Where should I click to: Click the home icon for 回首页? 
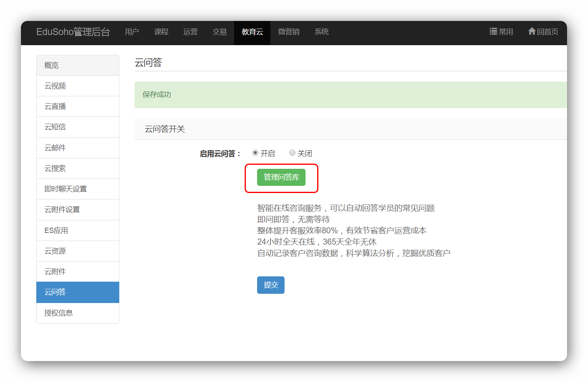pyautogui.click(x=532, y=31)
